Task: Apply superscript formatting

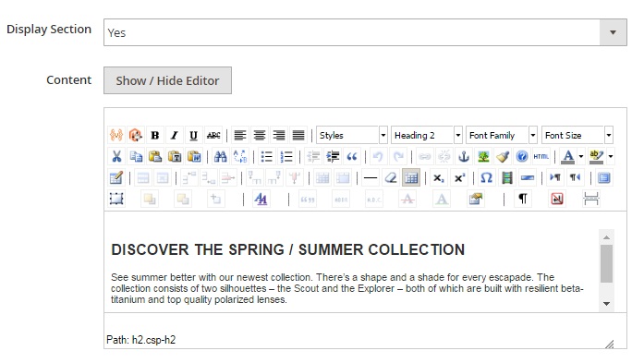Action: click(x=459, y=177)
